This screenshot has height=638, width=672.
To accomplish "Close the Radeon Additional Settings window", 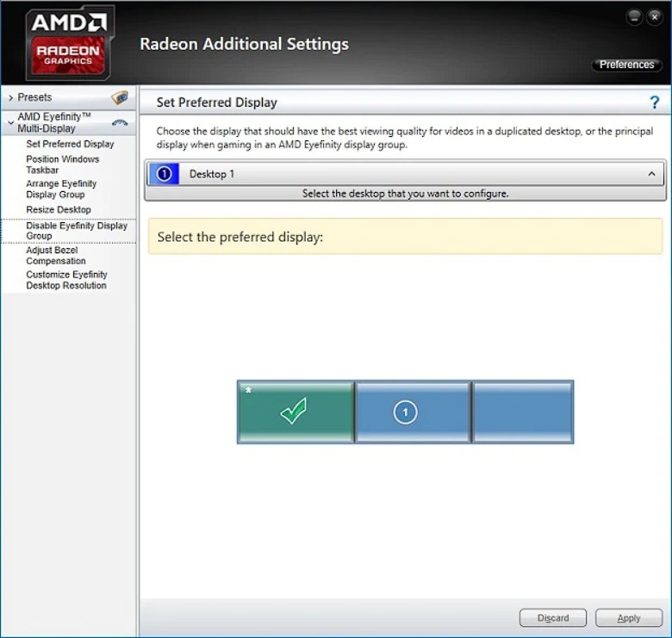I will click(655, 17).
